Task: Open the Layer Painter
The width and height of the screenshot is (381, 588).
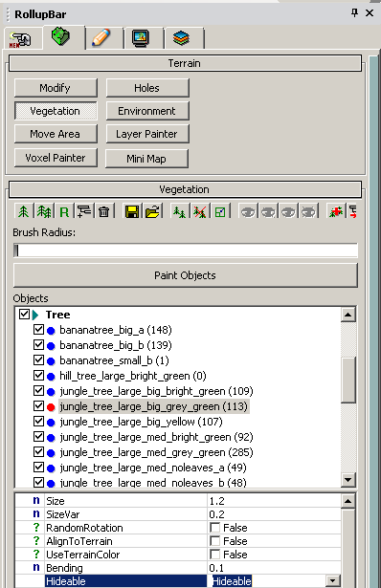Action: (147, 134)
